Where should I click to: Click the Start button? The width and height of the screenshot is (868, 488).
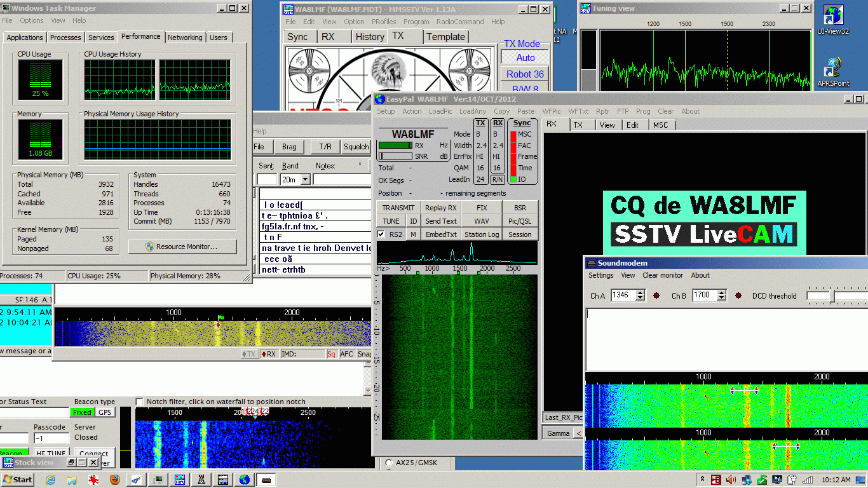[x=18, y=479]
